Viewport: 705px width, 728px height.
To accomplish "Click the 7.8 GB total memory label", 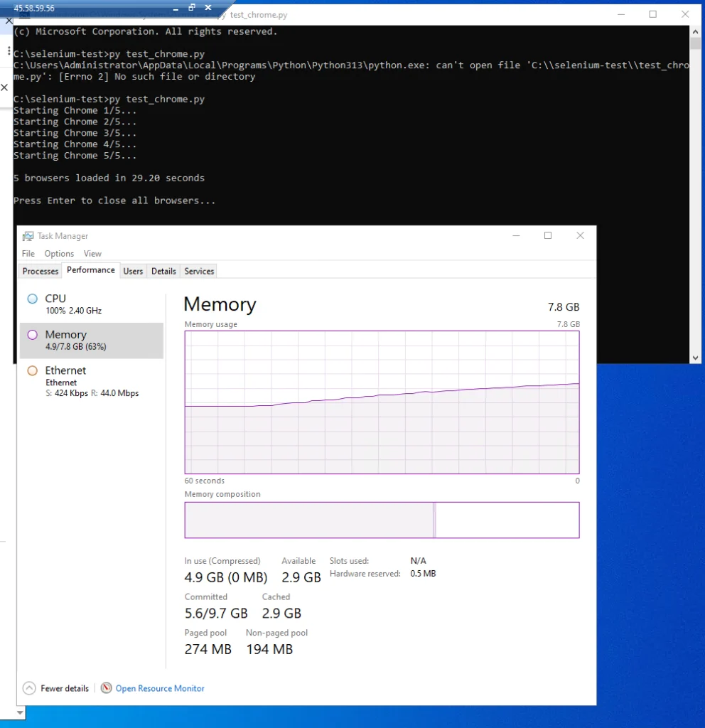I will coord(564,307).
